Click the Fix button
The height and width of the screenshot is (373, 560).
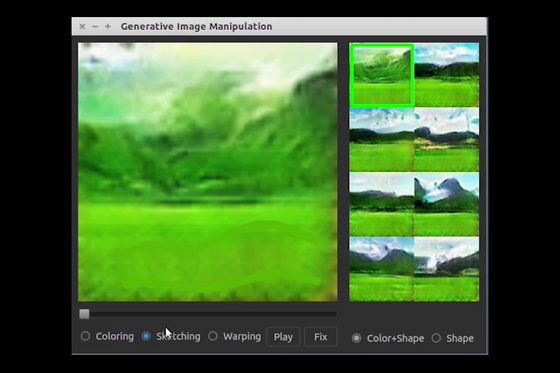tap(320, 337)
